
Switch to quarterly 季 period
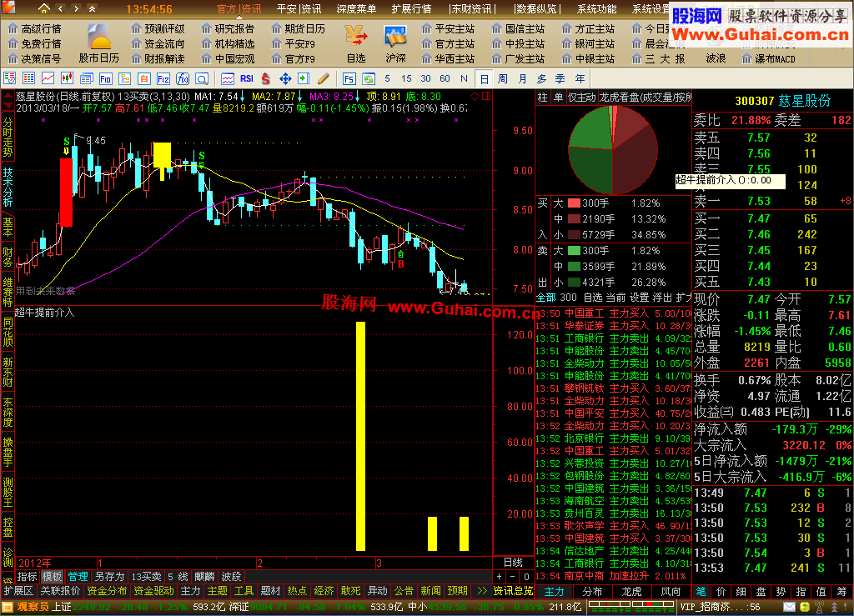tap(560, 79)
